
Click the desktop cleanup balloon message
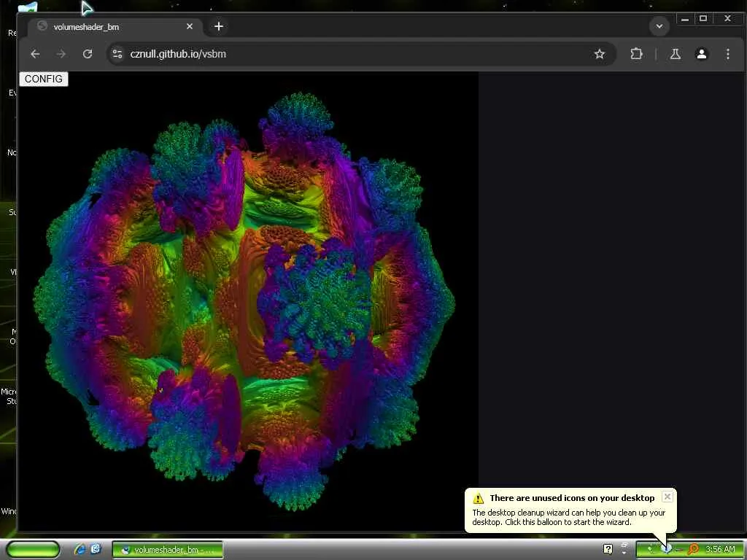[568, 517]
